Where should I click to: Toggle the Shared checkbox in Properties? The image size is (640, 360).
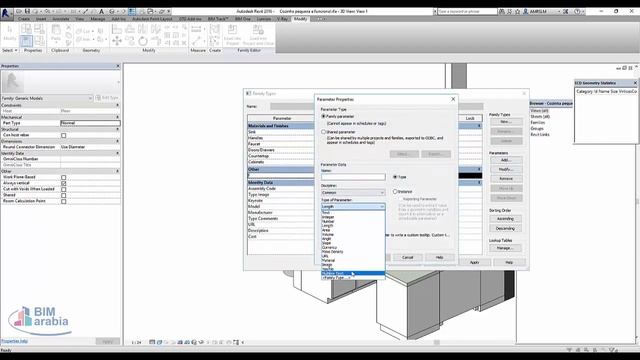[x=64, y=195]
